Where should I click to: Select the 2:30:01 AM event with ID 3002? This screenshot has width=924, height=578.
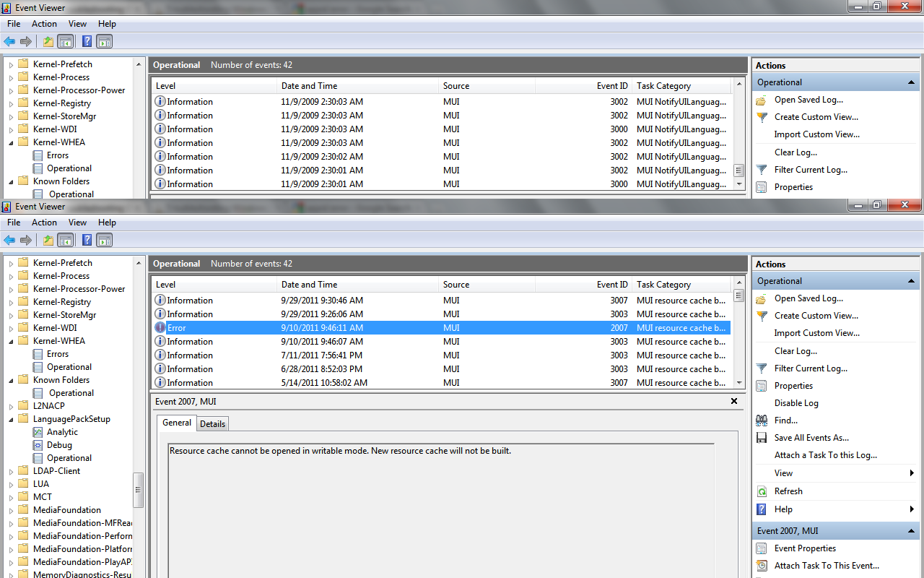[x=442, y=171]
